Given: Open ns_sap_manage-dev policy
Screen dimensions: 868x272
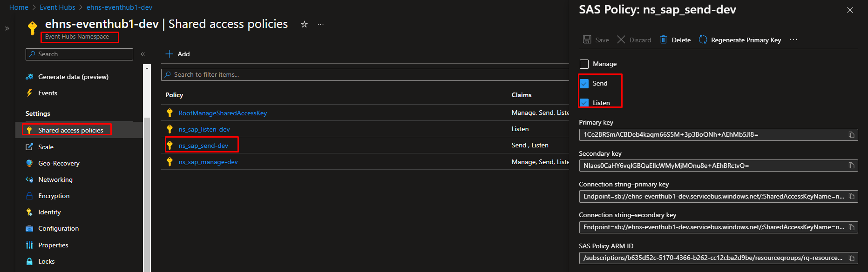Looking at the screenshot, I should [x=208, y=162].
